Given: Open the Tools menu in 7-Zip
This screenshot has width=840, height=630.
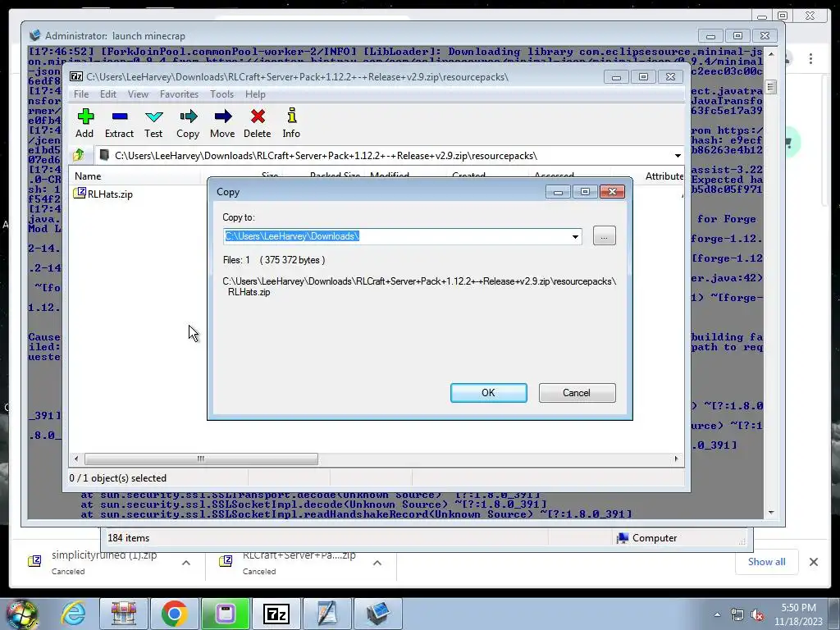Looking at the screenshot, I should (221, 94).
